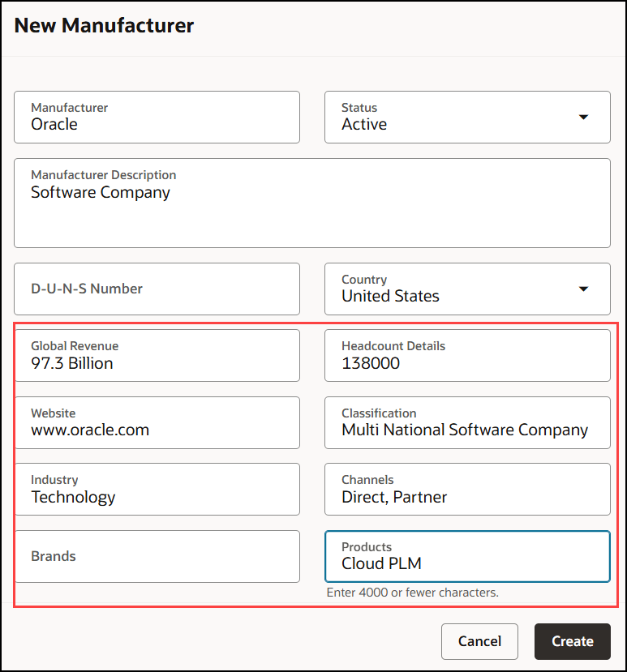
Task: Open the Status dropdown arrow
Action: pos(583,117)
